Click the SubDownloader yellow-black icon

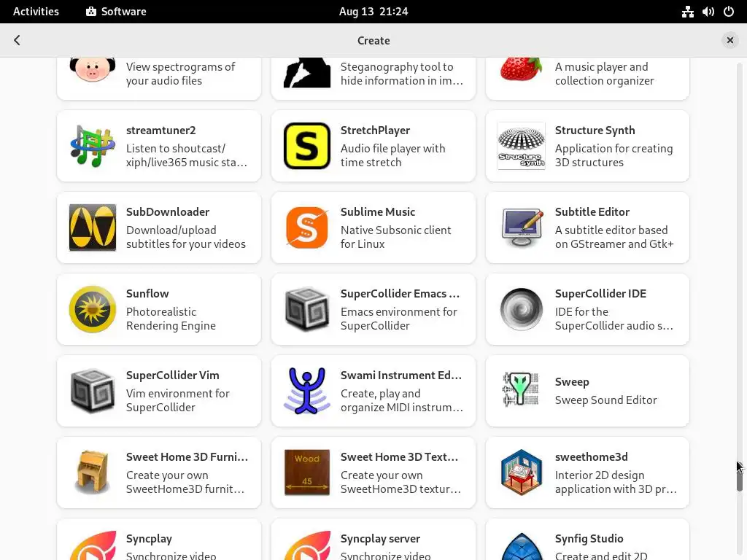(x=93, y=227)
